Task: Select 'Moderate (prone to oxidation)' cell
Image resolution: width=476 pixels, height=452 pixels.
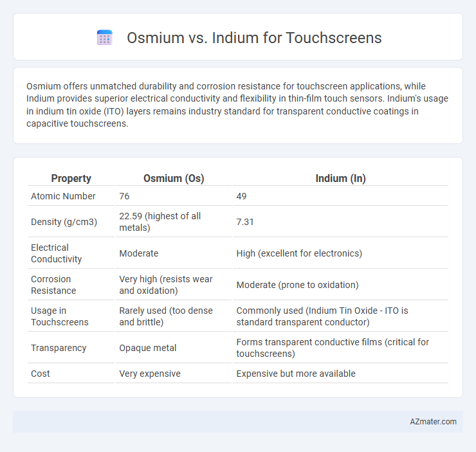Action: tap(297, 285)
